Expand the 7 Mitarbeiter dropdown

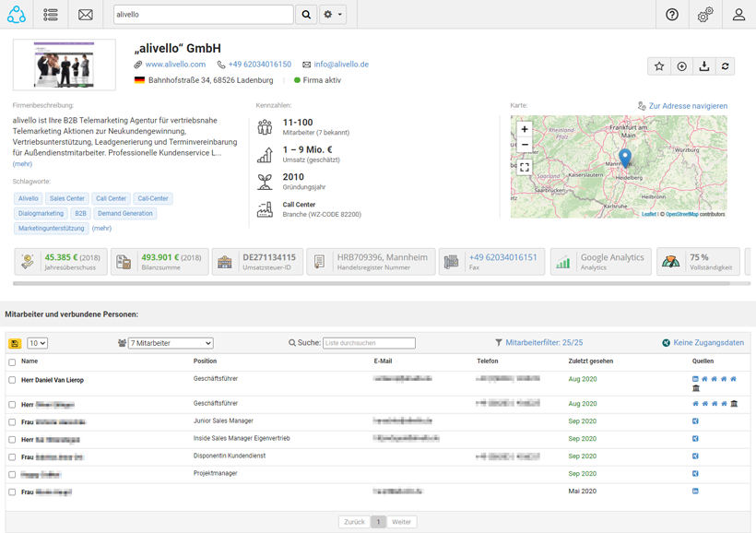[171, 343]
